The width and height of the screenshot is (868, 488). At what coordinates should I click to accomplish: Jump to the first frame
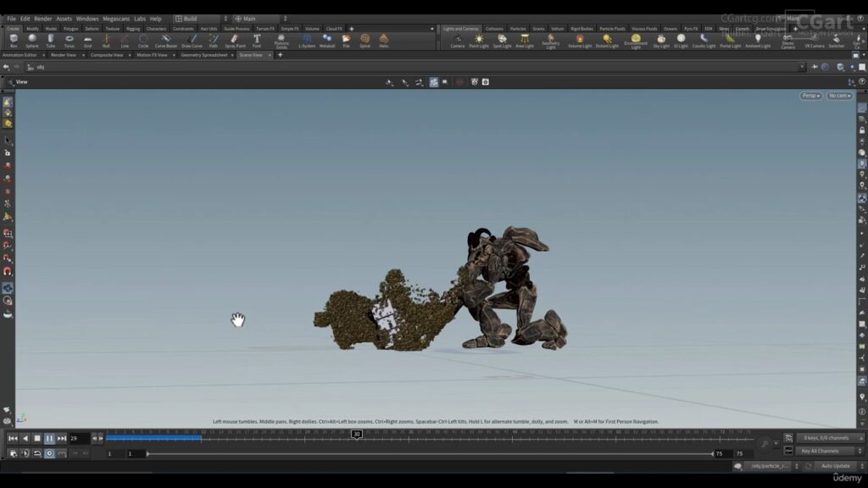pyautogui.click(x=13, y=438)
